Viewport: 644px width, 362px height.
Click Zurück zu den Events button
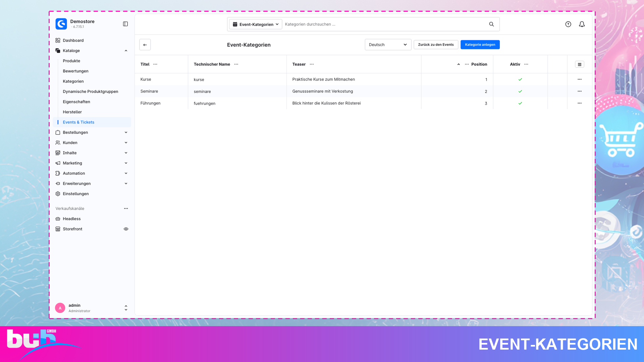[x=436, y=45]
